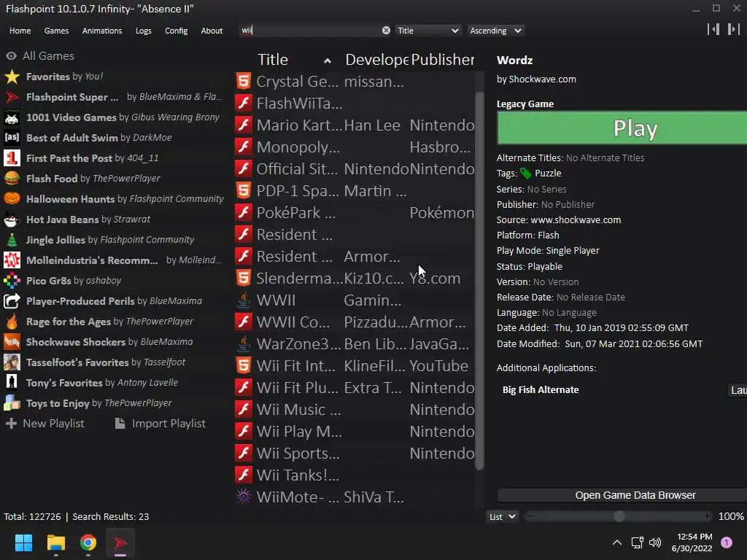Open Flash Food burger icon
This screenshot has height=560, width=747.
pyautogui.click(x=12, y=179)
